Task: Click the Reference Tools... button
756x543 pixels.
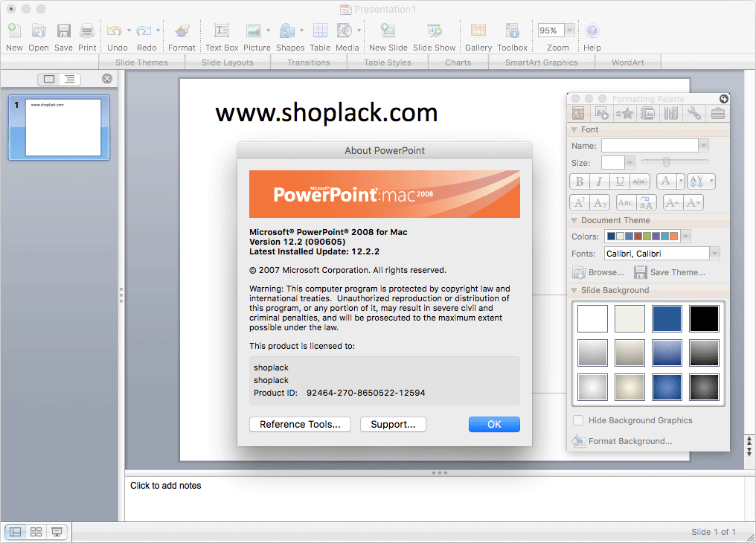Action: (x=300, y=425)
